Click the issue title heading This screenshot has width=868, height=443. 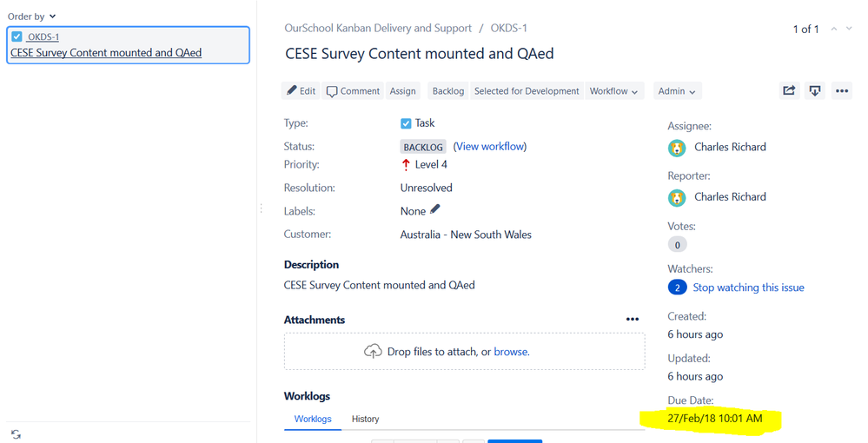[x=419, y=54]
